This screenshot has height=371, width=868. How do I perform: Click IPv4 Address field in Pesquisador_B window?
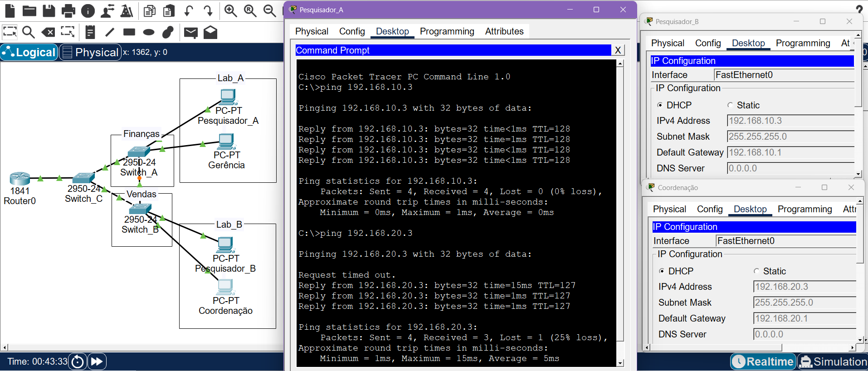tap(791, 121)
